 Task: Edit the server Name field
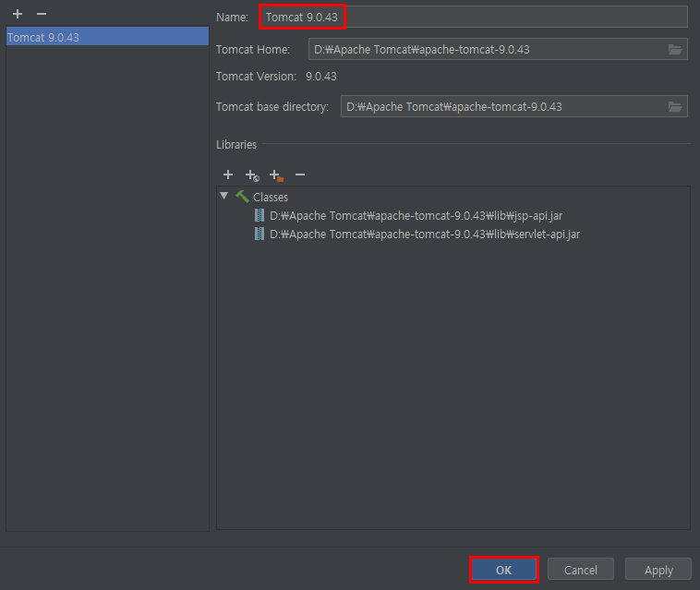point(473,17)
